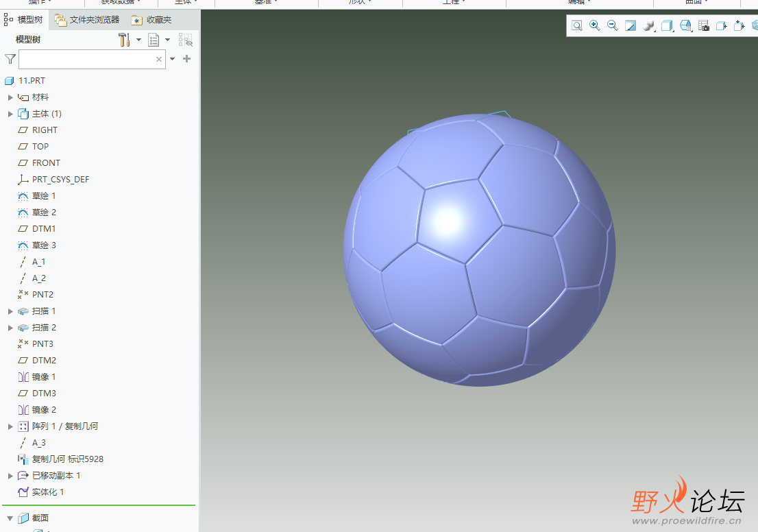Switch to the 文件夹浏览器 tab
Screen dimensions: 758x532
88,20
